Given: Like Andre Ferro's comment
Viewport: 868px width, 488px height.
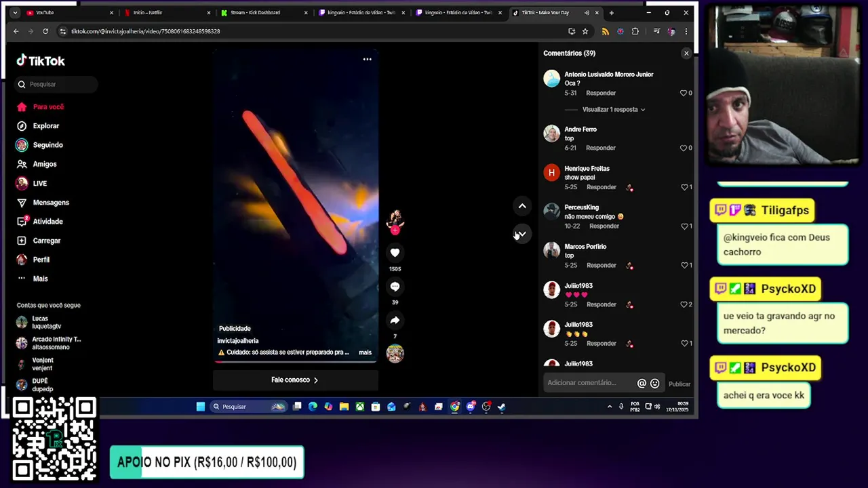Looking at the screenshot, I should pyautogui.click(x=684, y=148).
